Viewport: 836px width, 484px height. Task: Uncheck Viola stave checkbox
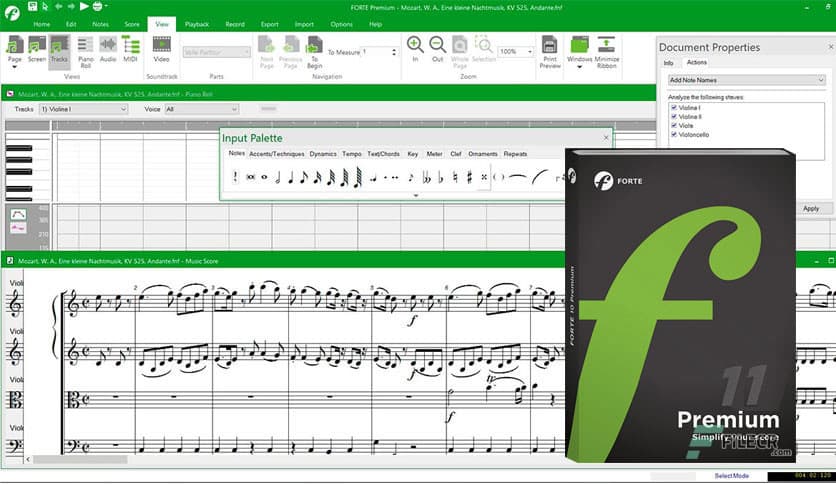(674, 126)
